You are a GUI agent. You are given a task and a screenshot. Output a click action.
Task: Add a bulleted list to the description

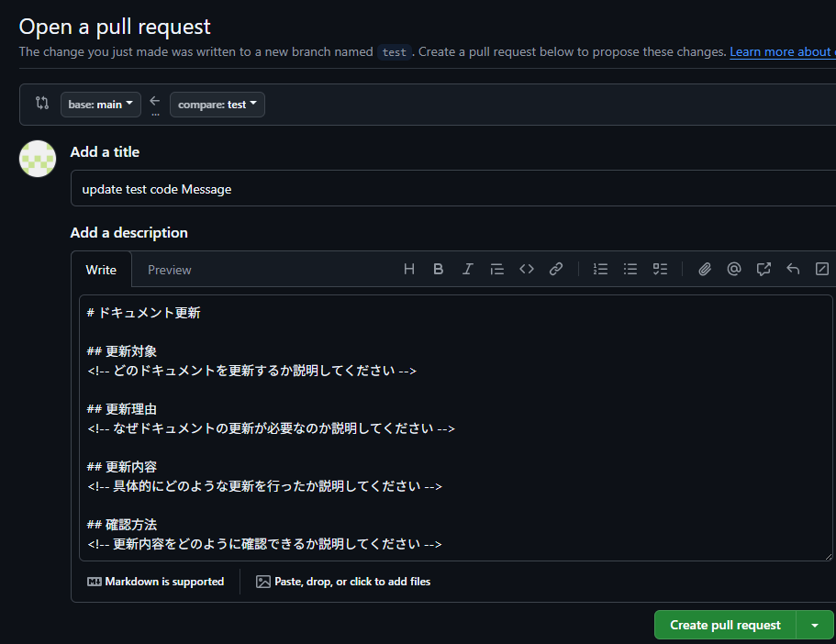click(x=630, y=269)
